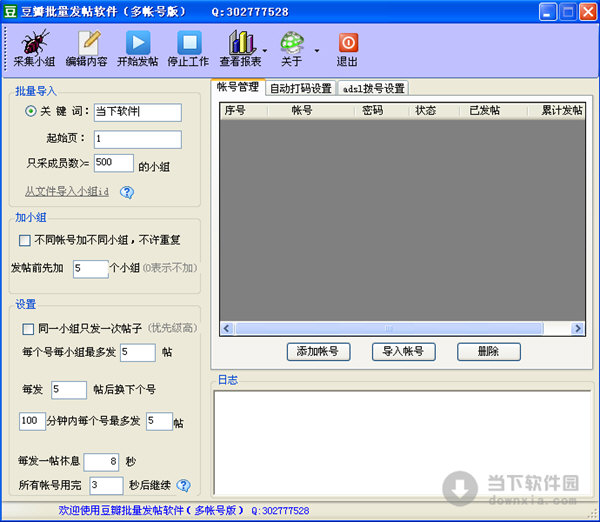Click help icon beside 从文件导入小组id

click(x=127, y=192)
